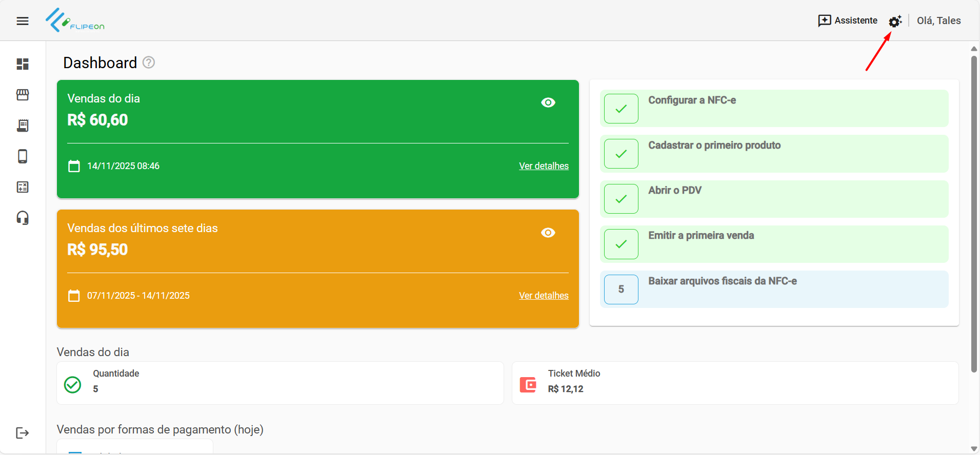
Task: Open the hamburger menu
Action: pyautogui.click(x=23, y=21)
